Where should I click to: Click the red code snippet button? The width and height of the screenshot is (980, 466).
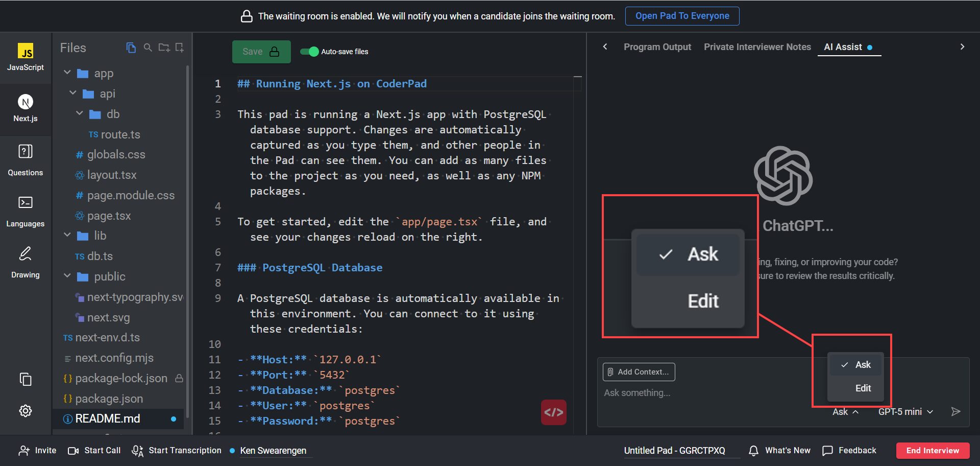tap(553, 412)
